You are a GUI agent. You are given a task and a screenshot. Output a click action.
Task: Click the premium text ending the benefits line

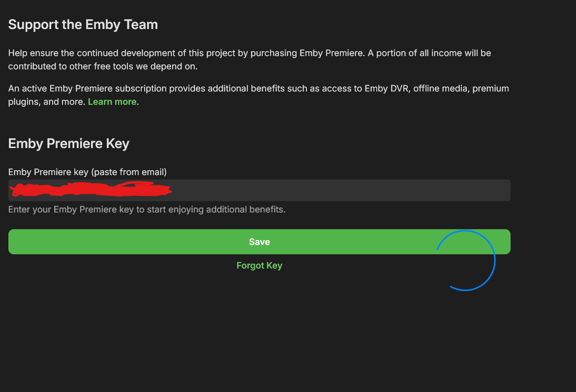click(491, 89)
